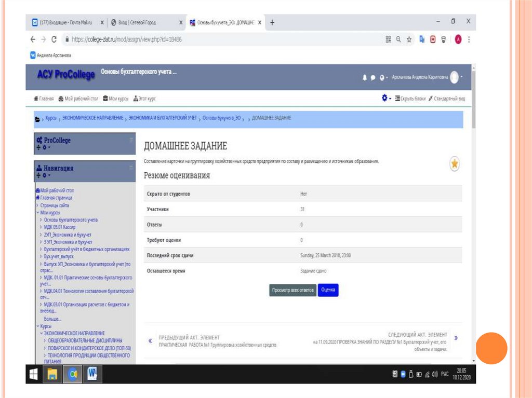Click the Wi-Fi network tray icon
Screen dimensions: 532x398
pyautogui.click(x=427, y=375)
